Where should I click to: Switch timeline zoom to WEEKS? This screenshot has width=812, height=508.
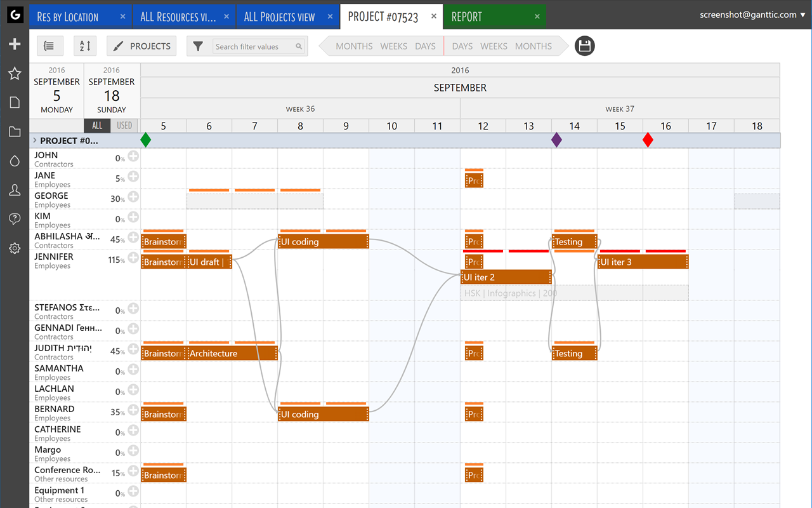click(x=393, y=46)
